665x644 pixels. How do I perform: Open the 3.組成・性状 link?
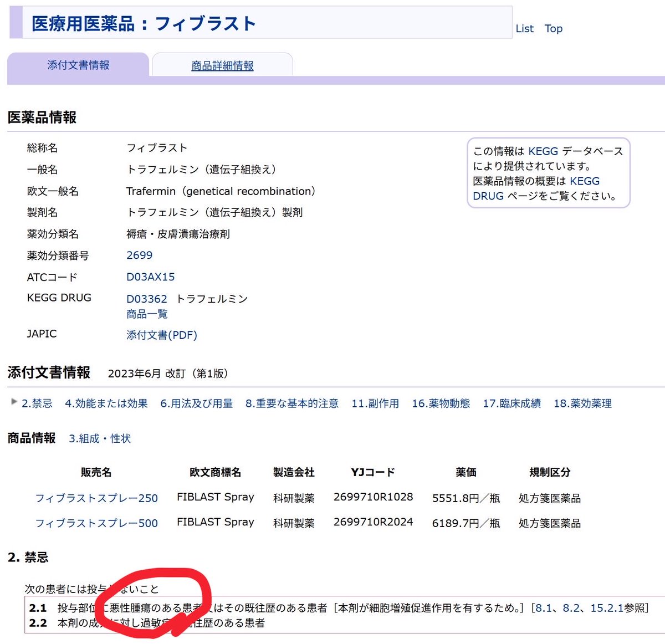tap(100, 438)
